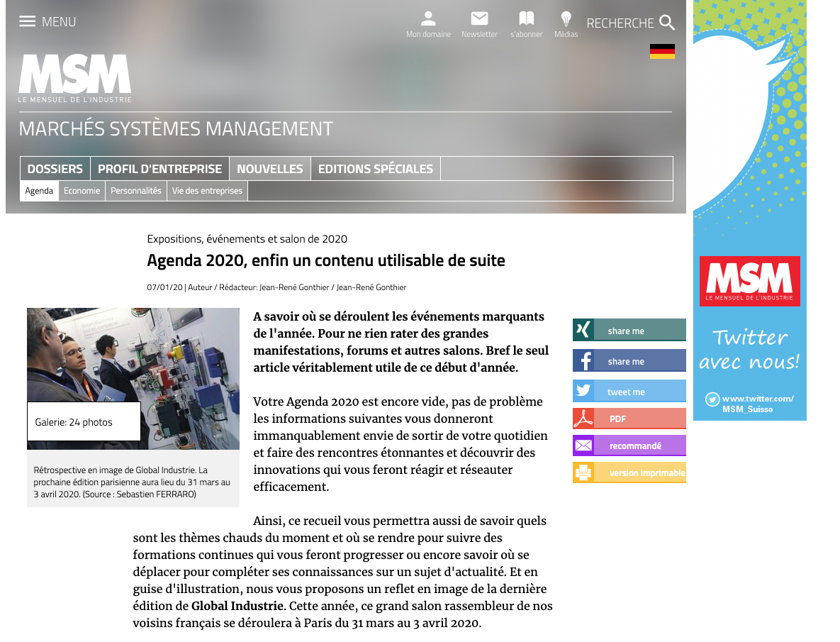Share the article on Facebook

click(x=629, y=361)
